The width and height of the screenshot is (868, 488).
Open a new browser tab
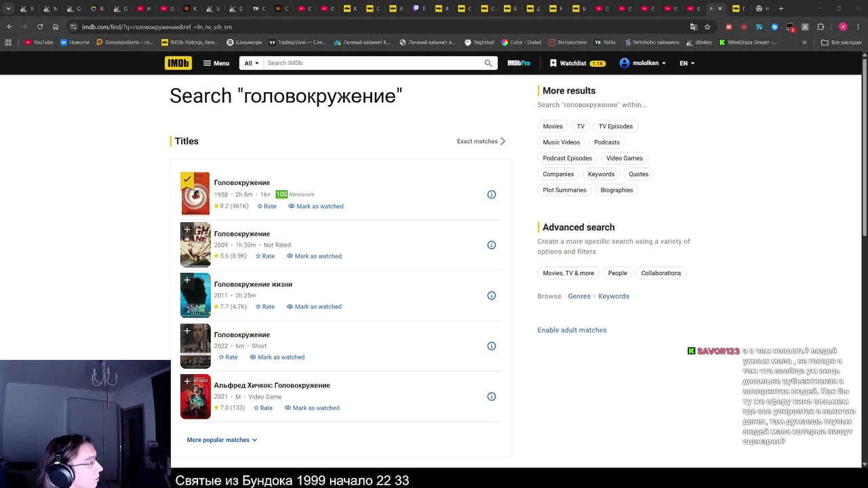tap(781, 9)
